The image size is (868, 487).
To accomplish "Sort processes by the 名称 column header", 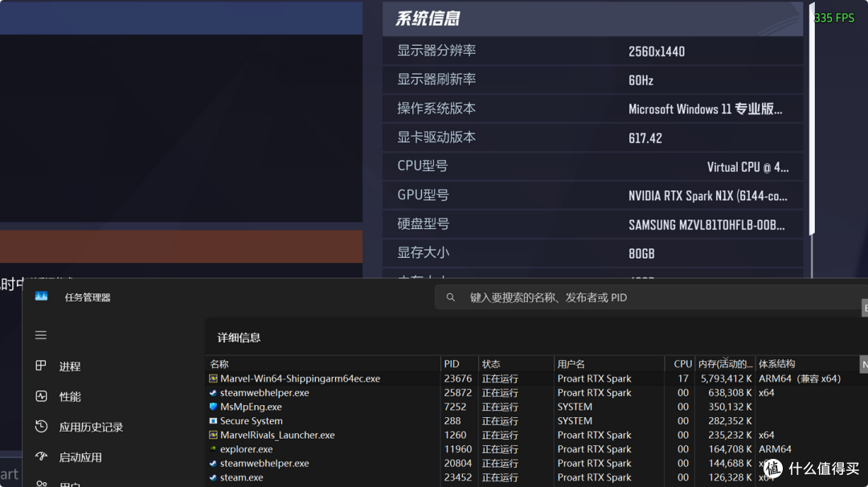I will (x=323, y=364).
